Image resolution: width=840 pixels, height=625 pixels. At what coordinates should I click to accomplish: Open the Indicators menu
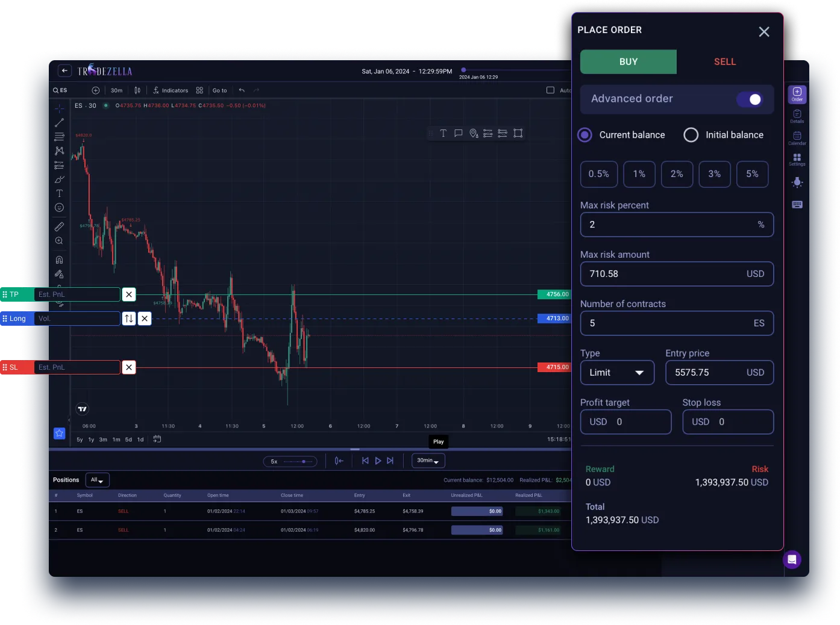pos(171,90)
